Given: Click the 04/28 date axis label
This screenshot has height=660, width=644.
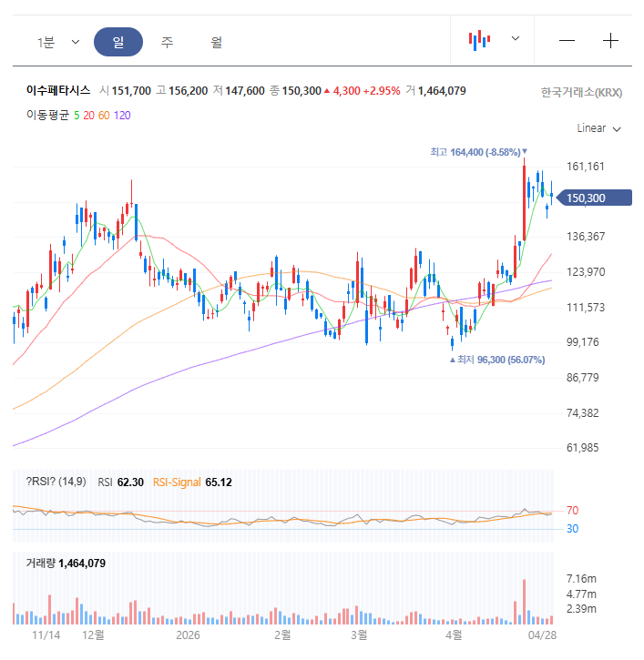Looking at the screenshot, I should coord(543,635).
